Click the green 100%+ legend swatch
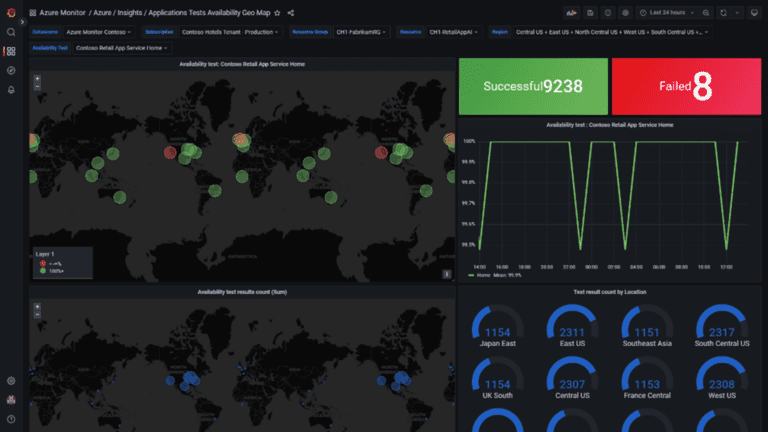Image resolution: width=768 pixels, height=432 pixels. (43, 271)
